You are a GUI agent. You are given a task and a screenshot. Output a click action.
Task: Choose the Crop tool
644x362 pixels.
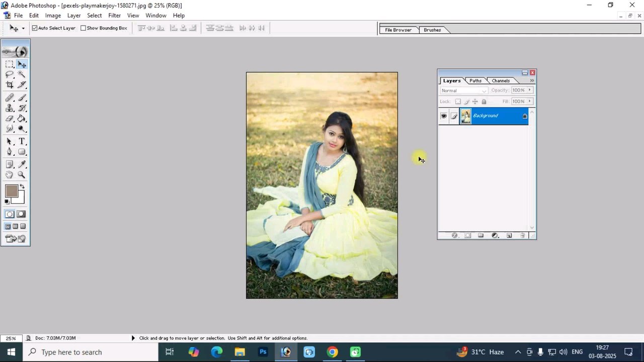tap(10, 85)
